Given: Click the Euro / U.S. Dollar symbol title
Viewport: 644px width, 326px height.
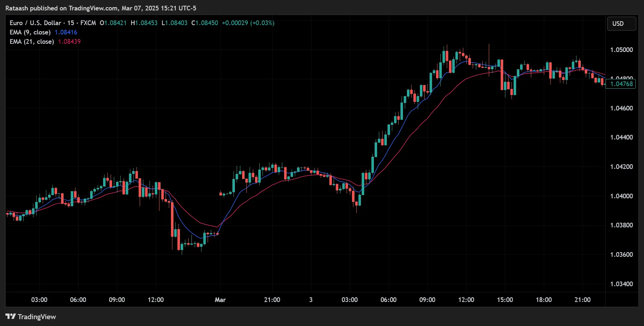Looking at the screenshot, I should click(35, 23).
